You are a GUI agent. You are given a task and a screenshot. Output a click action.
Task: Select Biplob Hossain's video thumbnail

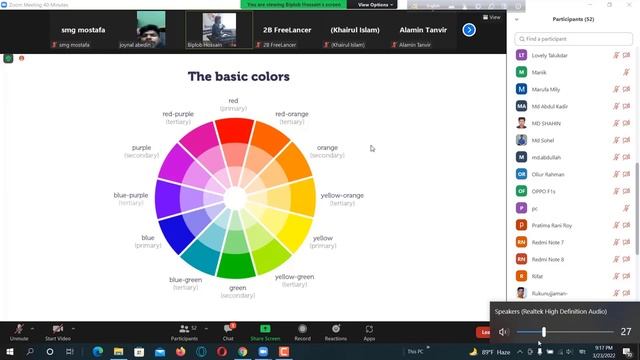click(x=219, y=30)
